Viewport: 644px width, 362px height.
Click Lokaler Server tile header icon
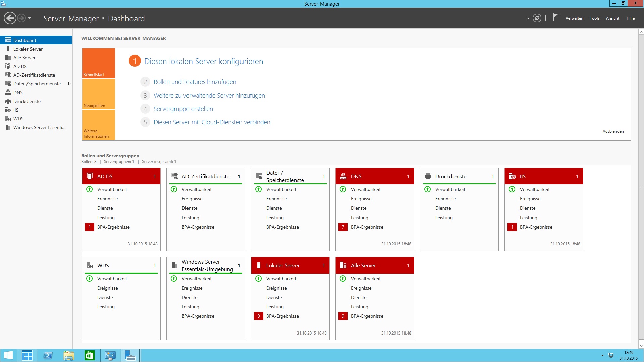coord(259,265)
